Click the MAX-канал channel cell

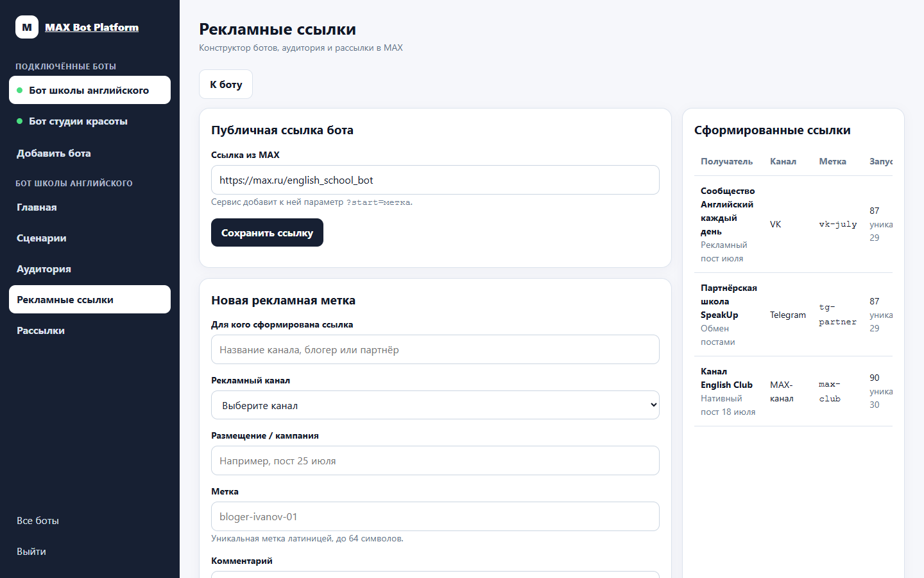(782, 391)
